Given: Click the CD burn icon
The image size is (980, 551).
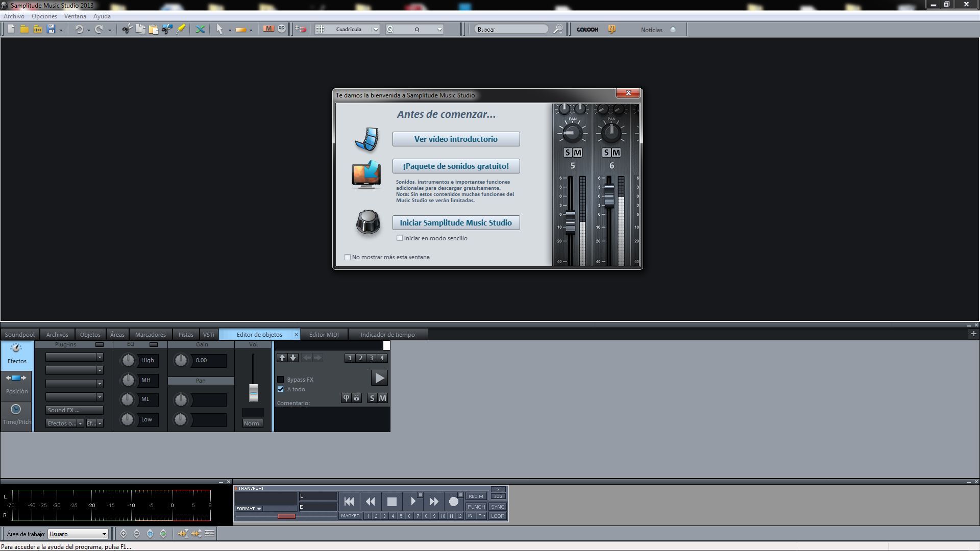Looking at the screenshot, I should pos(281,29).
